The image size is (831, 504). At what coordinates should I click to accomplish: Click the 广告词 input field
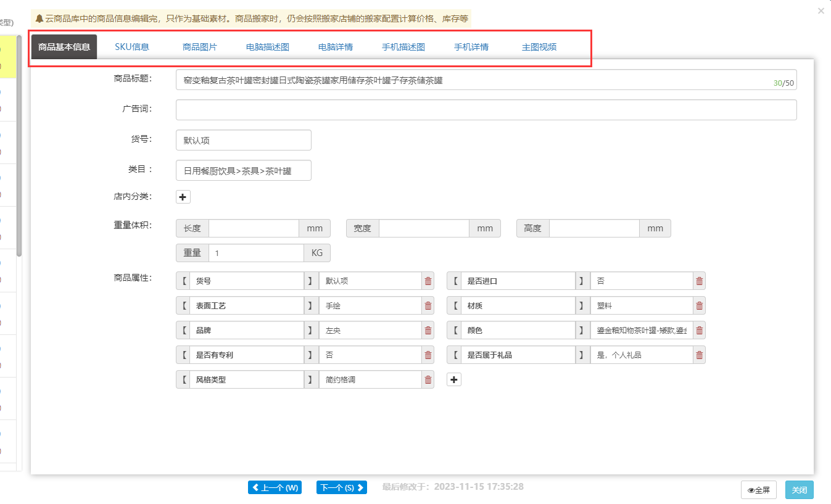pyautogui.click(x=486, y=110)
